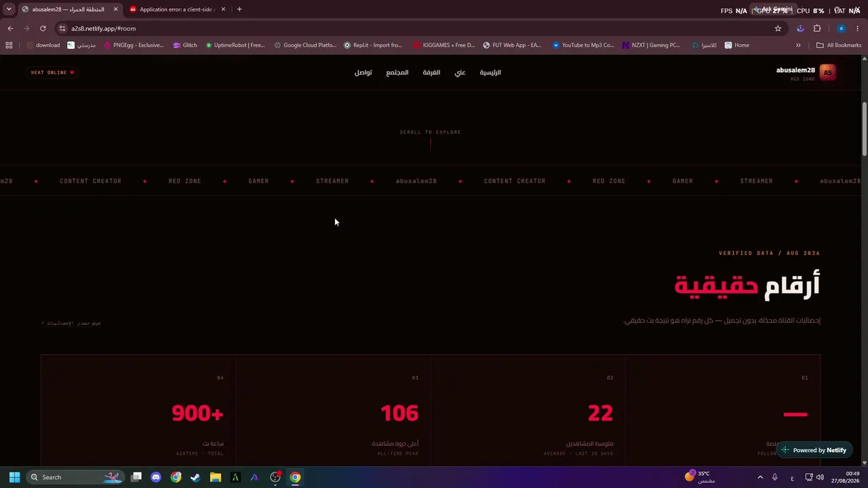Open the Apps grid in bookmarks bar
Image resolution: width=868 pixels, height=488 pixels.
tap(9, 45)
